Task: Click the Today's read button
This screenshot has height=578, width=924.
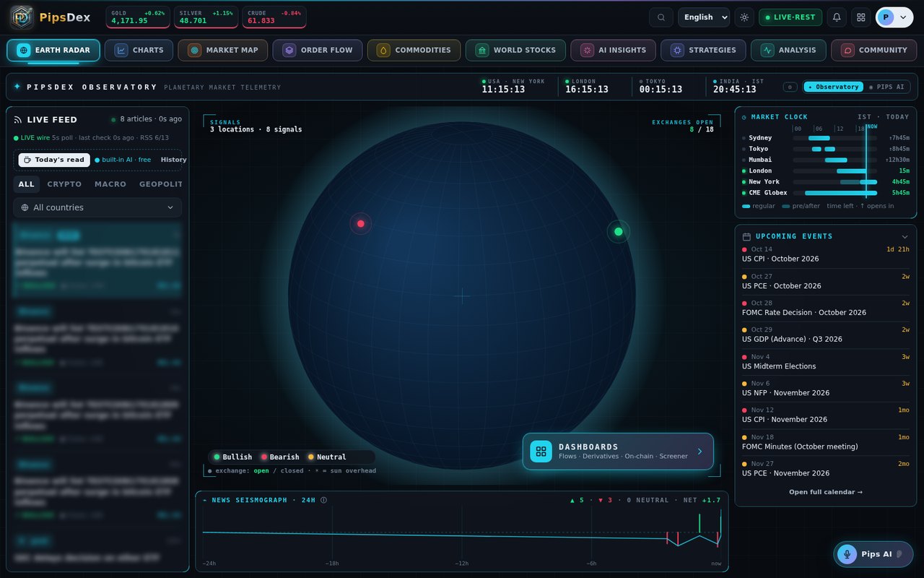Action: [54, 160]
